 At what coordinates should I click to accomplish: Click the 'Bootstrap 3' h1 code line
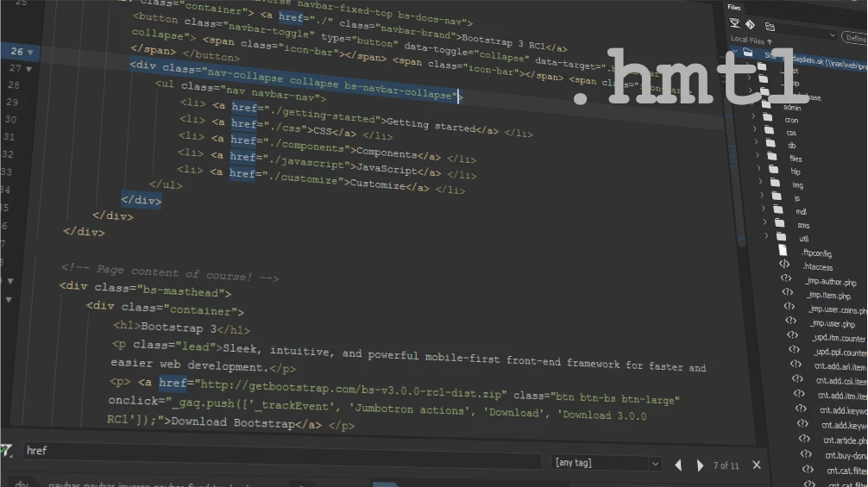[x=181, y=328]
